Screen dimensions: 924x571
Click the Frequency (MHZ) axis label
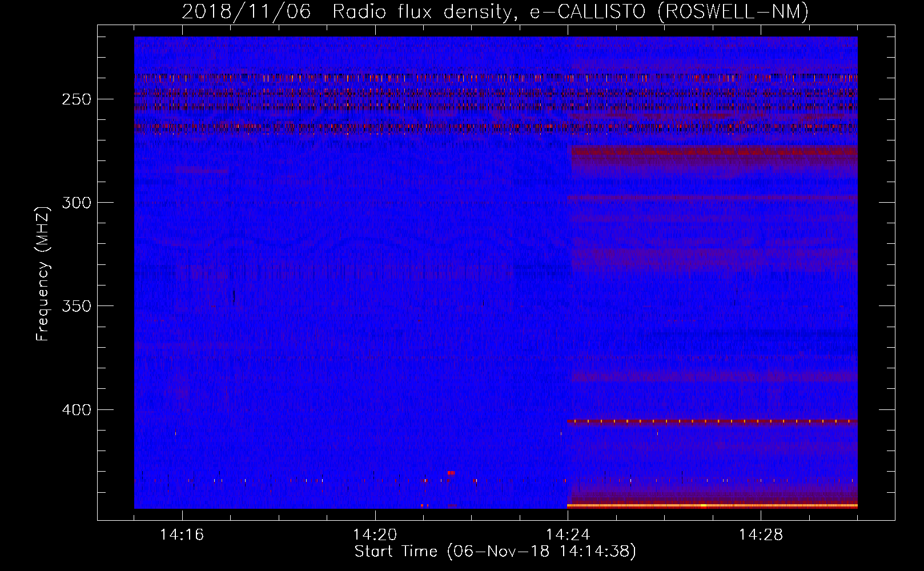tap(43, 274)
